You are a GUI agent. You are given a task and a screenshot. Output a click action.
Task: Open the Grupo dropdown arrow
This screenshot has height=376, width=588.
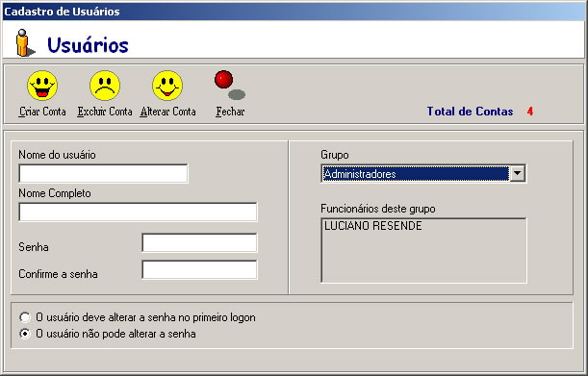coord(518,173)
